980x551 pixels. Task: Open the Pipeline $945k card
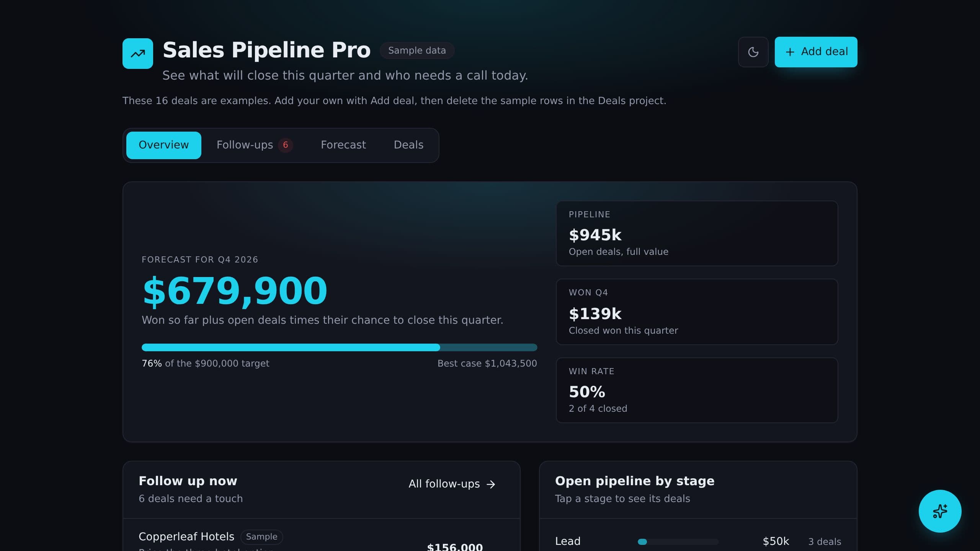tap(697, 233)
